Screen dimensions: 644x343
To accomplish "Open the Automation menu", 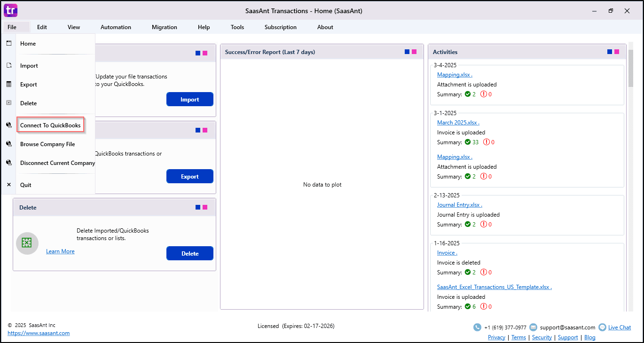I will (x=116, y=27).
